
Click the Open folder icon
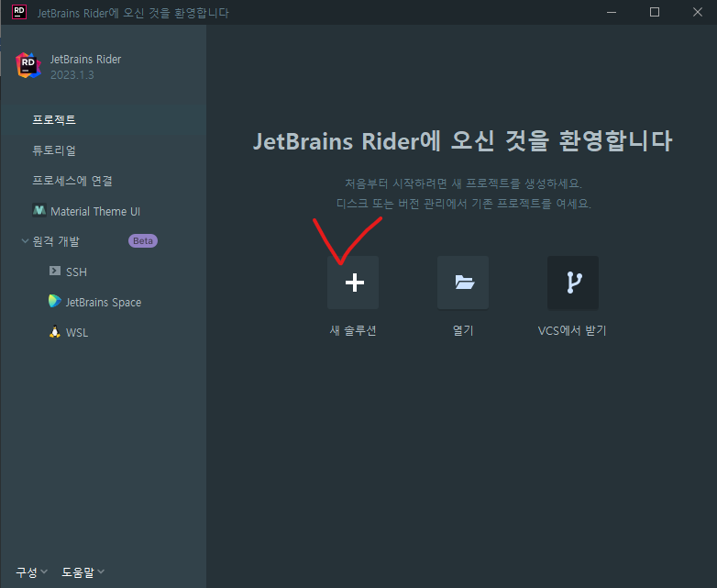[464, 283]
